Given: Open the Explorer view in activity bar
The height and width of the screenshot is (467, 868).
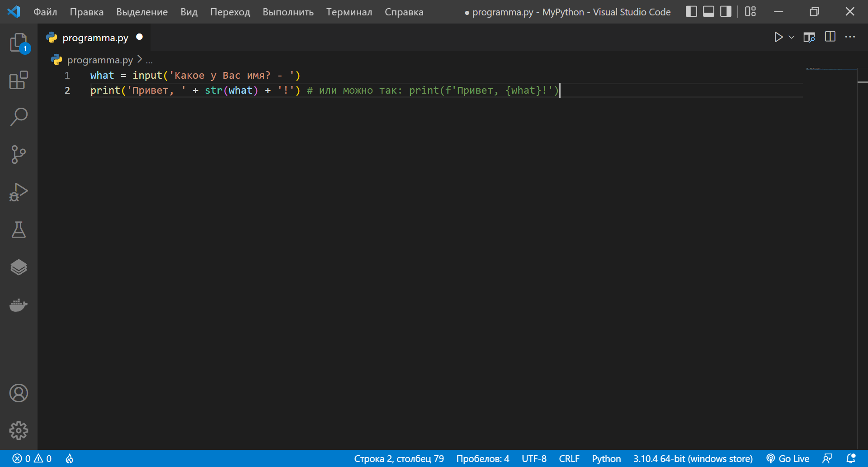Looking at the screenshot, I should 19,43.
